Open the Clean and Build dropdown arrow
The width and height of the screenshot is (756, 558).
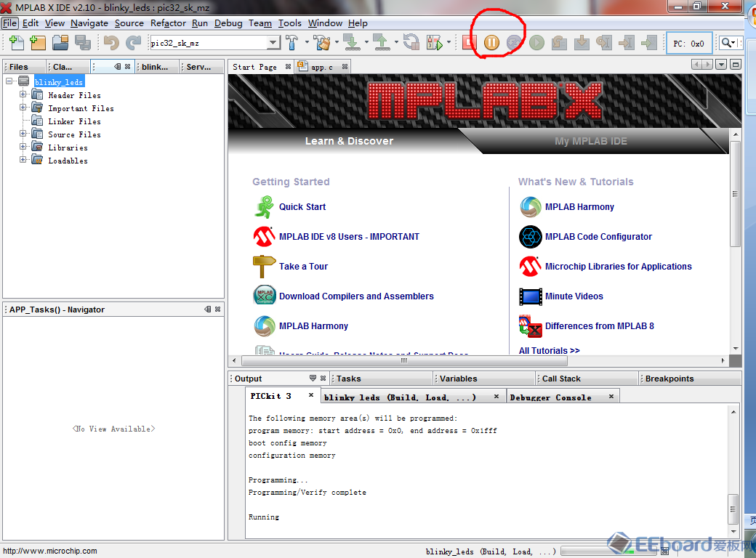tap(337, 42)
